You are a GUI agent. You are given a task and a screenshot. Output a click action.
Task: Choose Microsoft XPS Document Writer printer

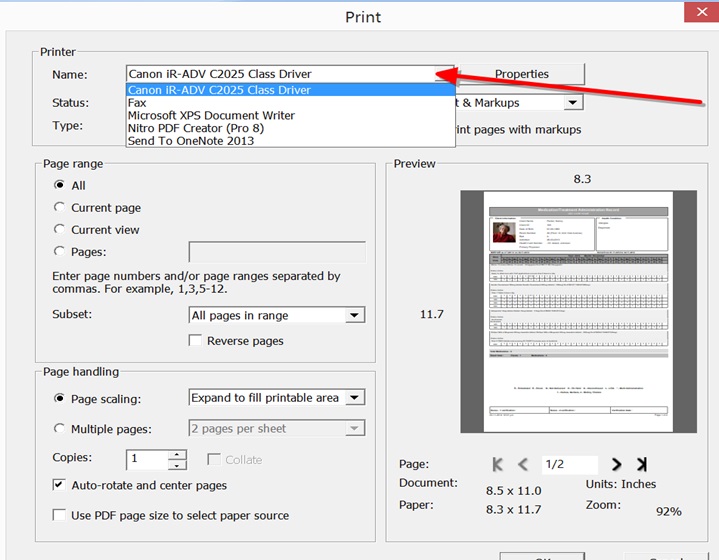tap(211, 115)
